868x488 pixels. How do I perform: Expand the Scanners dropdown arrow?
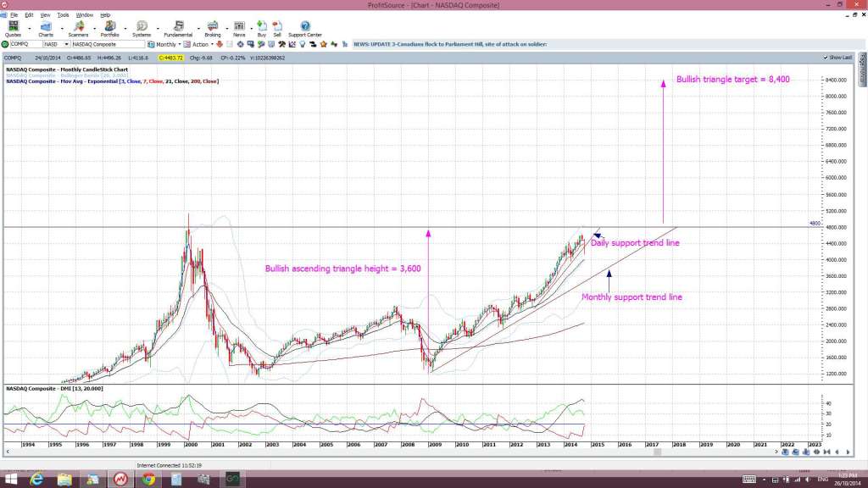94,28
